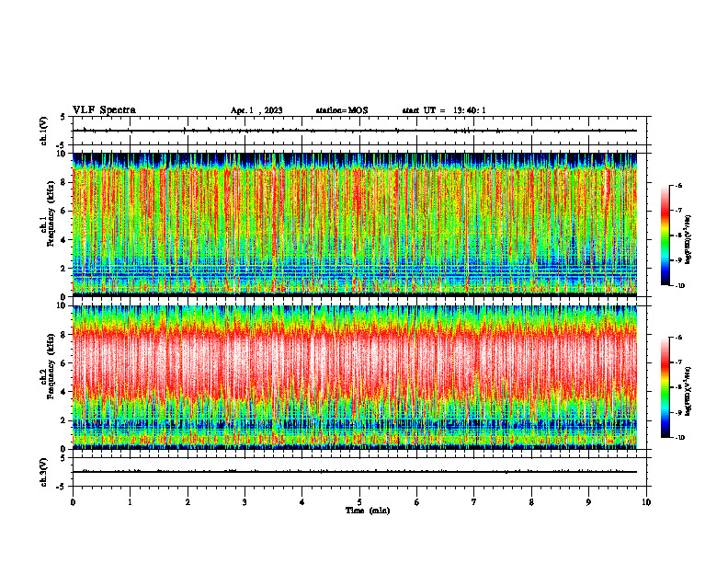Click time axis tick label 7
This screenshot has height=563, width=728.
tap(474, 502)
